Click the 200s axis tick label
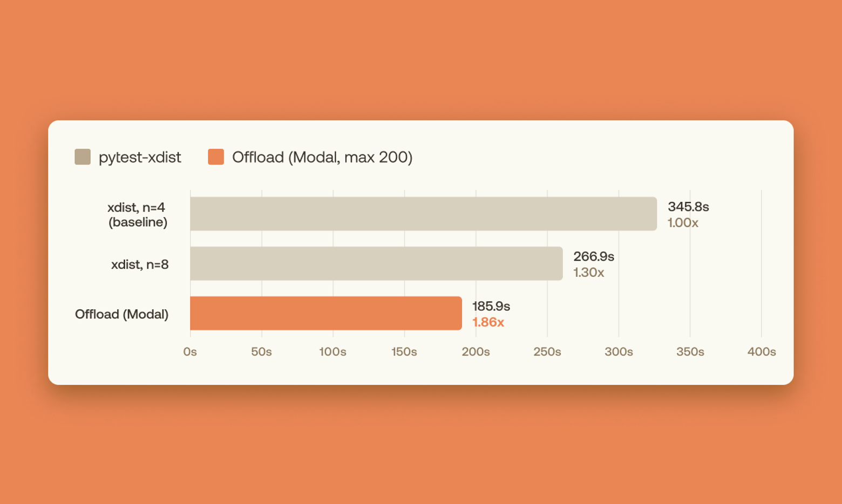The image size is (842, 504). [x=476, y=352]
